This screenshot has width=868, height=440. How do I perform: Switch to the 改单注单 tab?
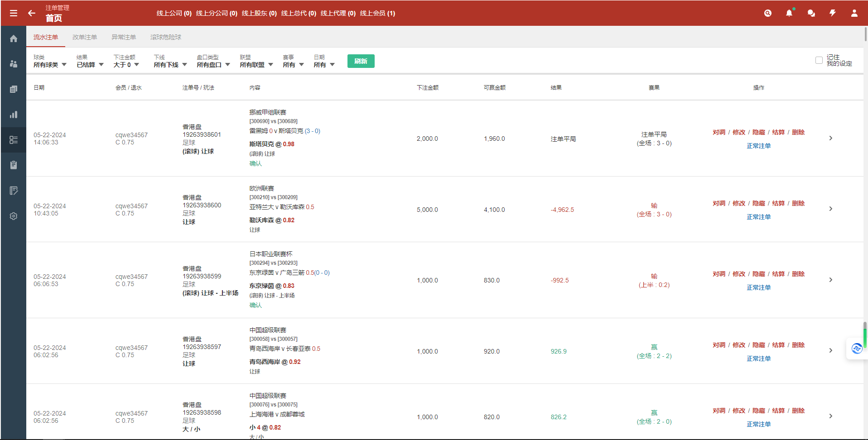[85, 37]
